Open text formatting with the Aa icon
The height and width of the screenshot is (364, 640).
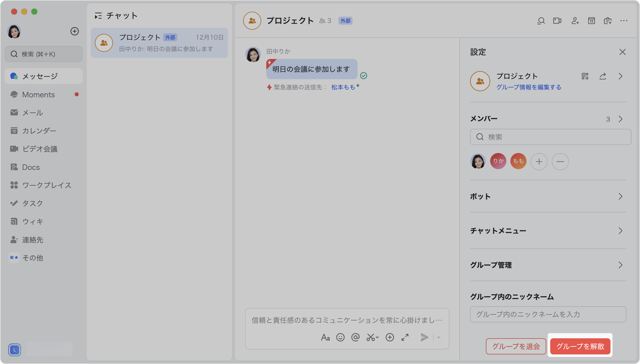tap(325, 337)
